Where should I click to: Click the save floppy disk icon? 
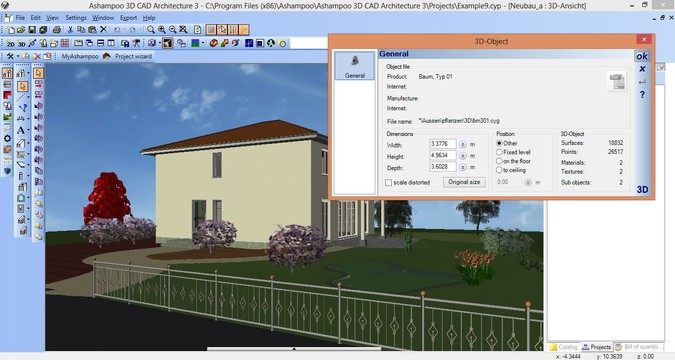[32, 30]
